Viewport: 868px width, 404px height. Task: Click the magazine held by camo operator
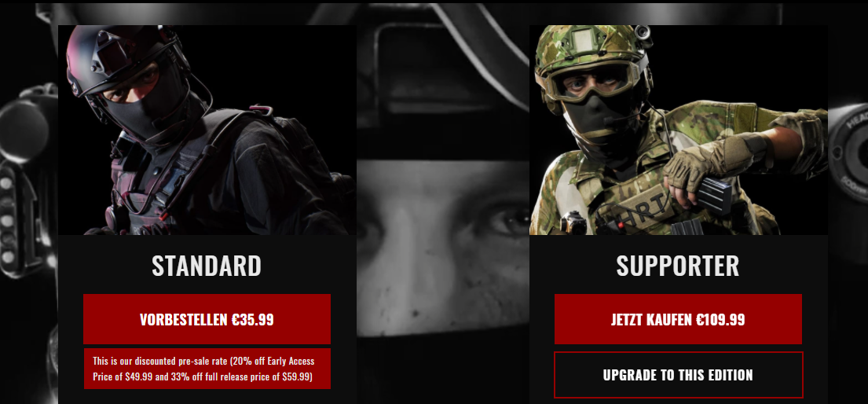click(717, 196)
